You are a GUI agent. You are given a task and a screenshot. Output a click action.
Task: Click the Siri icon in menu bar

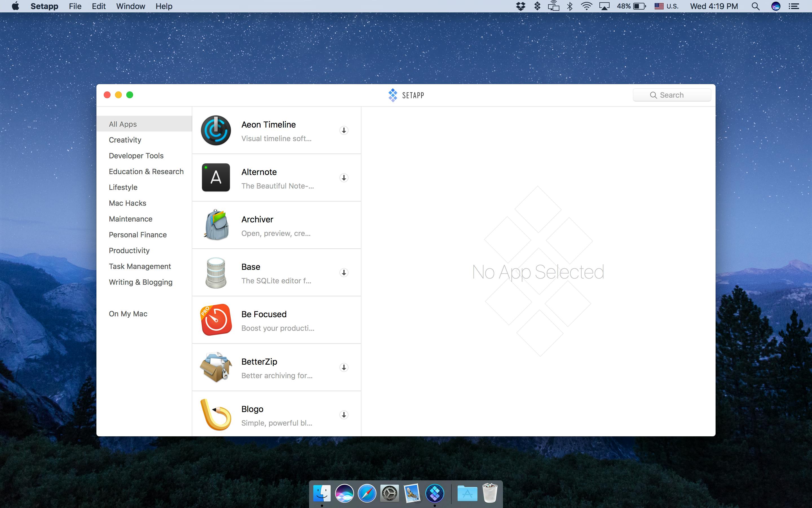pyautogui.click(x=775, y=6)
